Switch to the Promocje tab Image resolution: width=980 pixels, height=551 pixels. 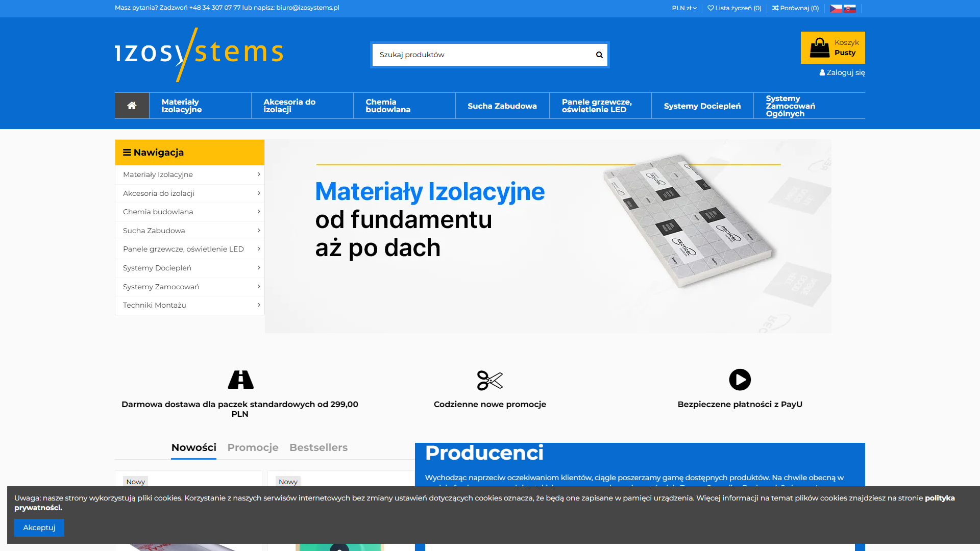253,447
